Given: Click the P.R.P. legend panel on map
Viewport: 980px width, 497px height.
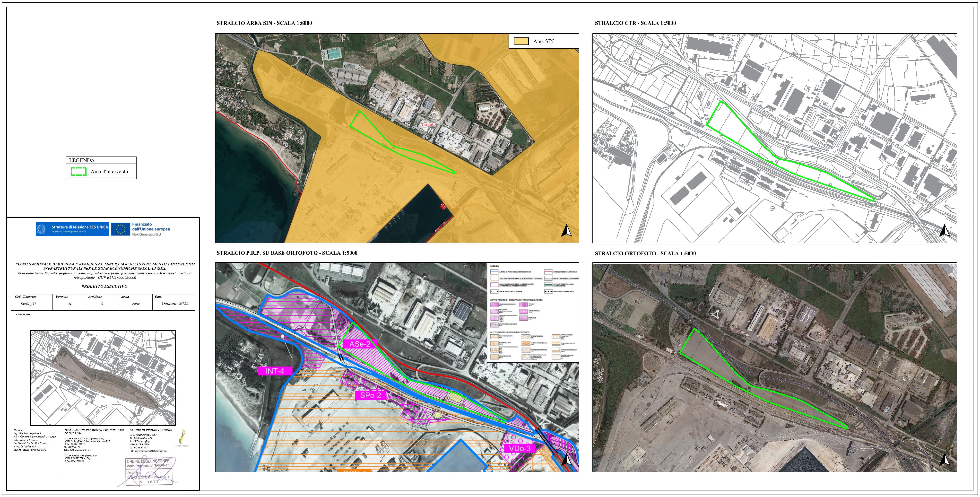Looking at the screenshot, I should point(533,312).
